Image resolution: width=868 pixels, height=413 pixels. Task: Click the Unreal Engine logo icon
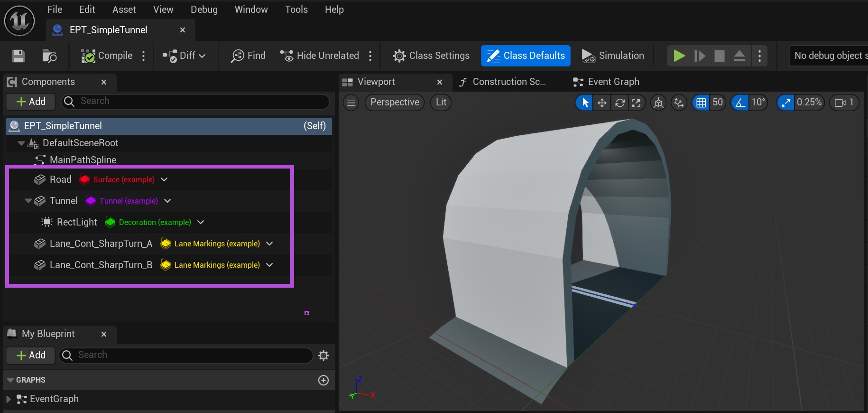coord(19,20)
